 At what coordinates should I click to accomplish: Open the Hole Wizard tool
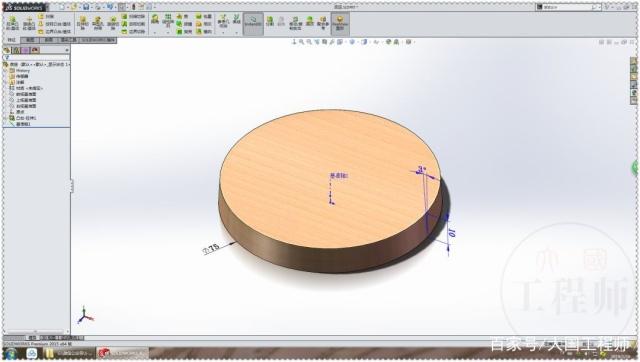pos(98,23)
